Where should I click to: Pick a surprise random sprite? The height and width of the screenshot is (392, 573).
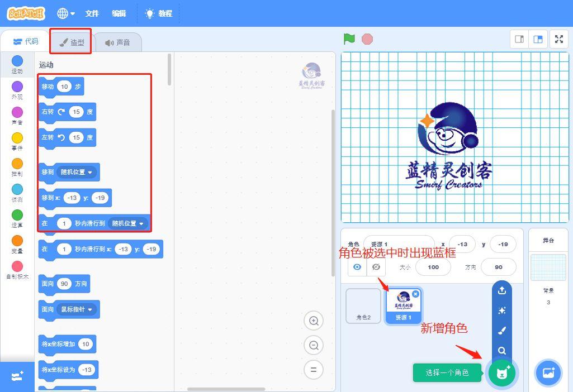[x=502, y=310]
